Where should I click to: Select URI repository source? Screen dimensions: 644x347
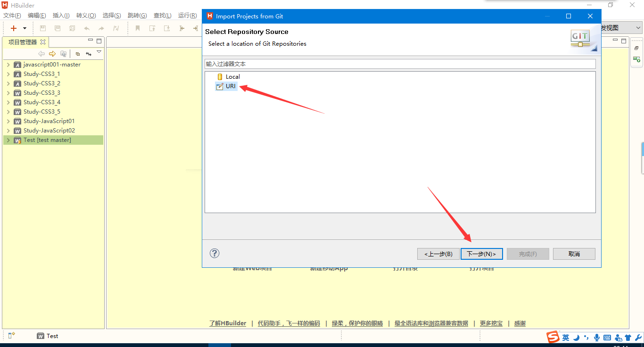click(x=226, y=86)
